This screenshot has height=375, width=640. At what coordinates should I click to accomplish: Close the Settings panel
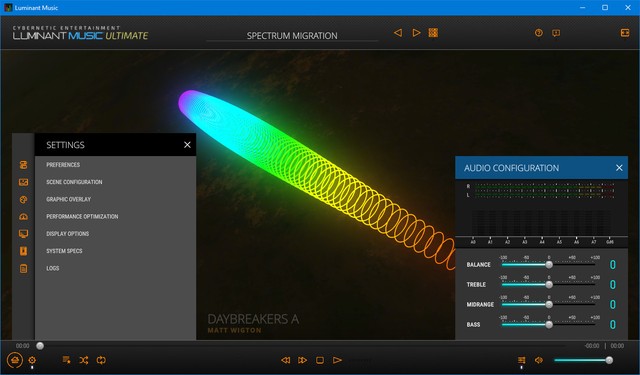click(x=187, y=145)
